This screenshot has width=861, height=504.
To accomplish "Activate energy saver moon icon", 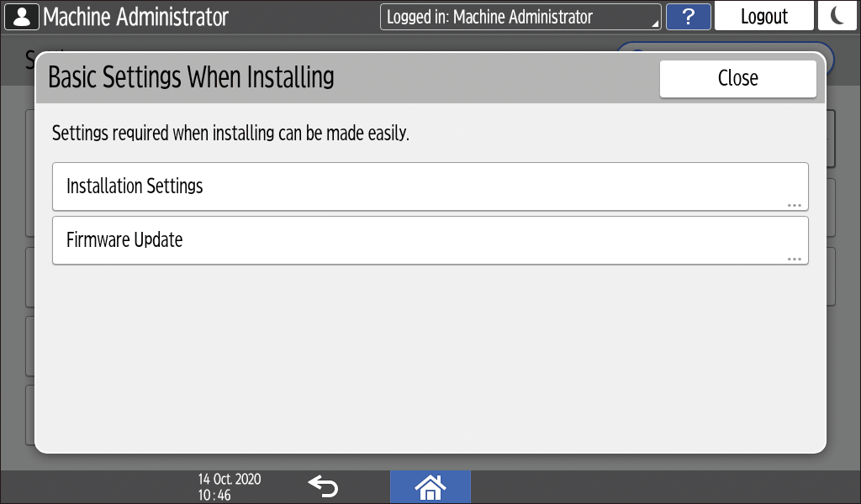I will point(837,16).
